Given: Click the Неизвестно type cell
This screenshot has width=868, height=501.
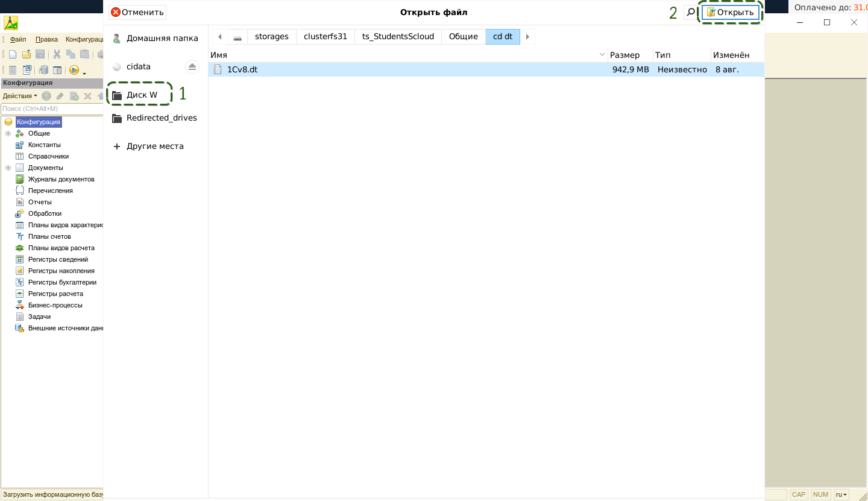Looking at the screenshot, I should [x=682, y=69].
